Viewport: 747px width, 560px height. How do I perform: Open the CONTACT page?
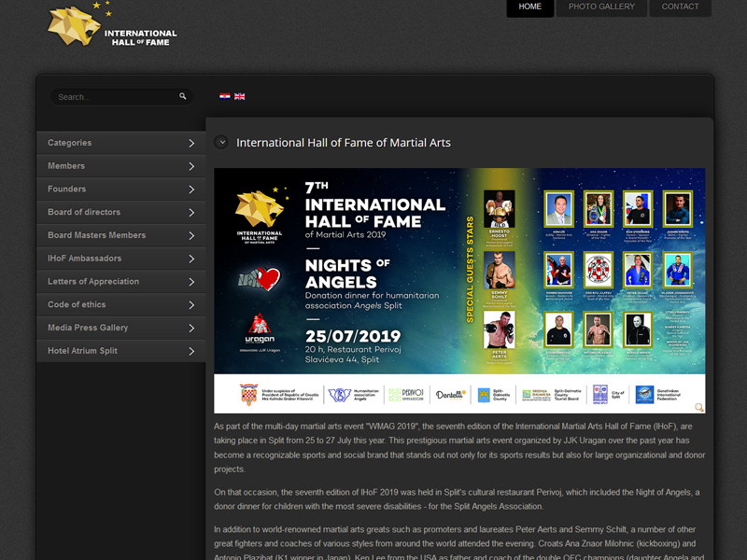680,7
